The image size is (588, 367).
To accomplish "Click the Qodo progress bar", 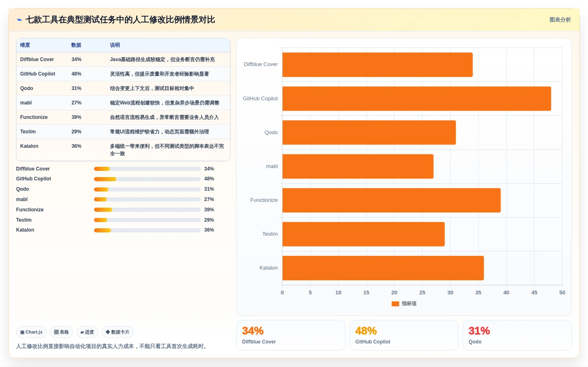I will point(147,189).
